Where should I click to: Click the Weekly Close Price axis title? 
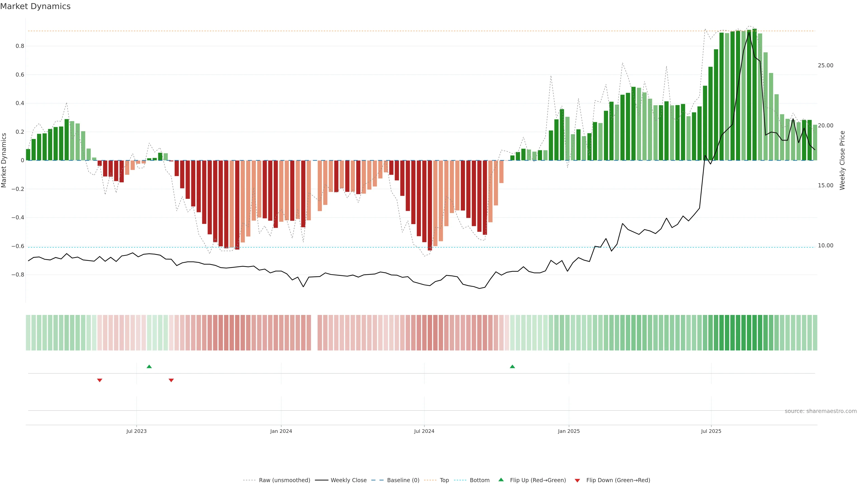tap(842, 160)
